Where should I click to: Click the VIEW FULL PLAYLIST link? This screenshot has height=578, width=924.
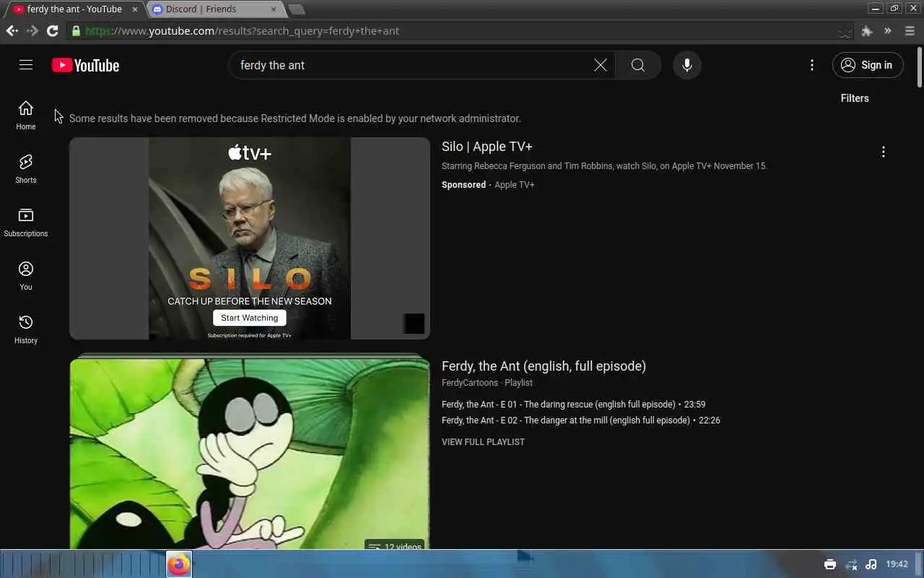483,441
